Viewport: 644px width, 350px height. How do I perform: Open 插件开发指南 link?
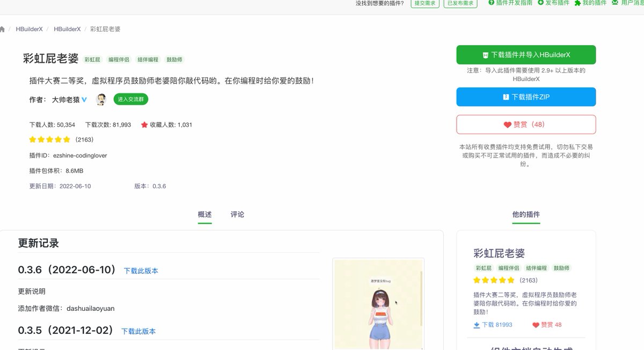[x=514, y=3]
